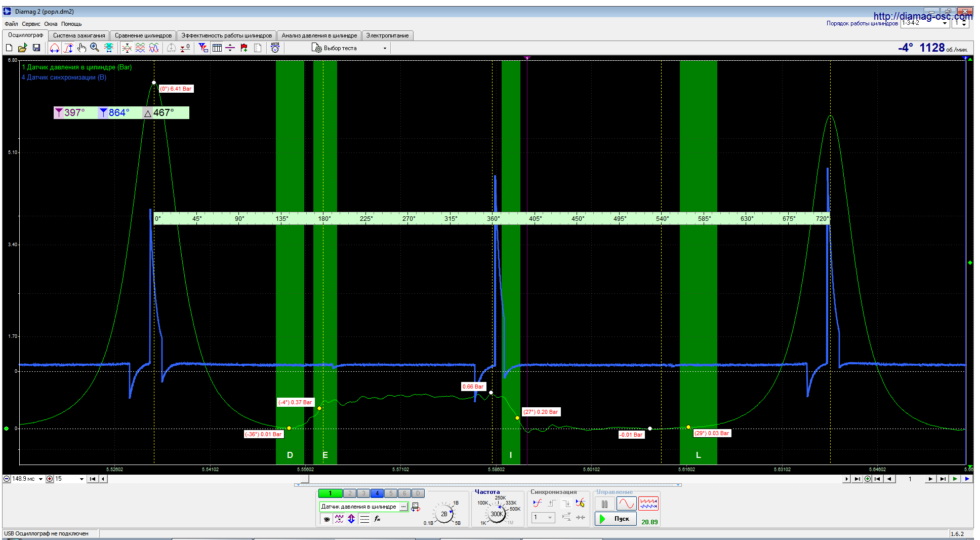Toggle channel 3 button
This screenshot has width=980, height=540.
[363, 493]
